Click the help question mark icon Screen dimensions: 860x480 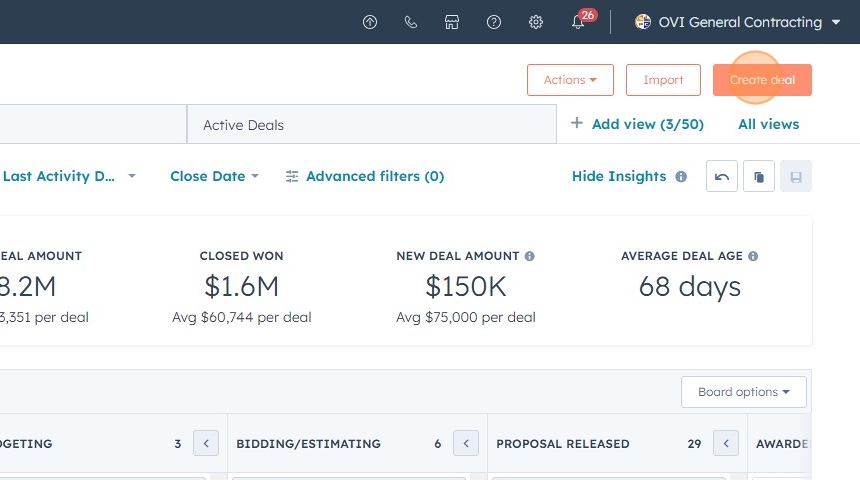point(494,22)
